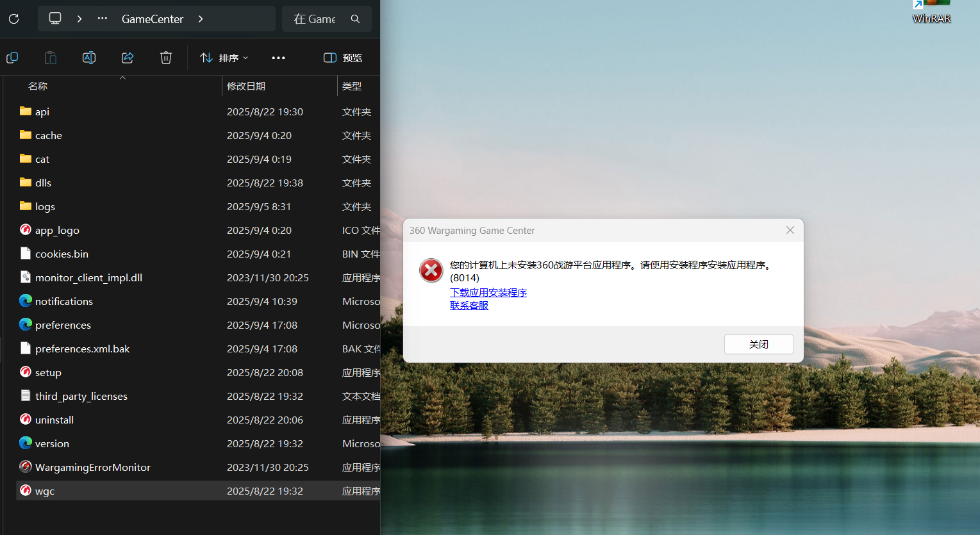The height and width of the screenshot is (535, 980).
Task: Select the cache folder icon
Action: pyautogui.click(x=26, y=135)
